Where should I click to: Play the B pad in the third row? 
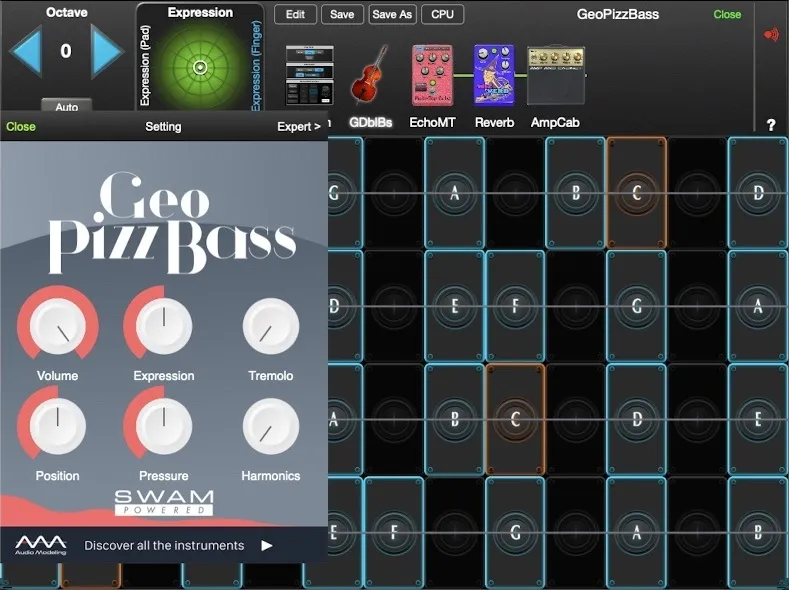454,419
